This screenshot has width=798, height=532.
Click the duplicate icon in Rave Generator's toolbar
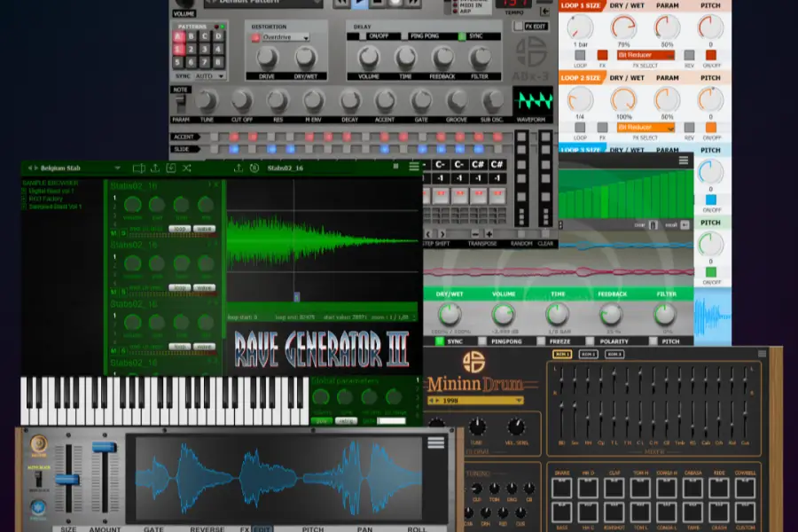pos(138,168)
